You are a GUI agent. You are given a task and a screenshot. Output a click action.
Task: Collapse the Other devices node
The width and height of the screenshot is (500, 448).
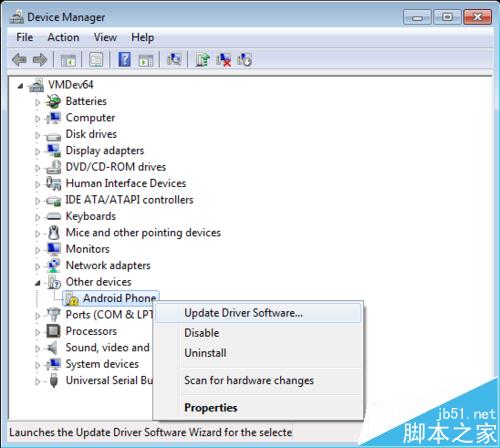coord(38,283)
